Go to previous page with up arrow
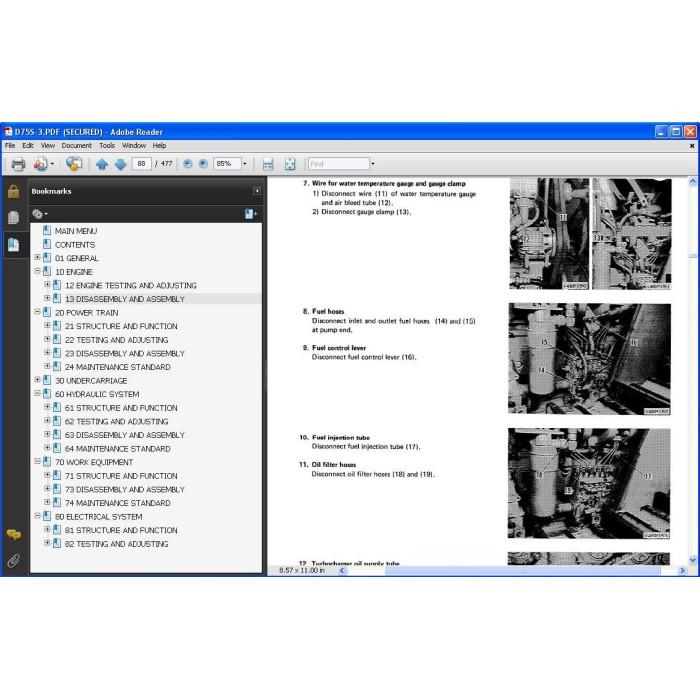 [102, 164]
